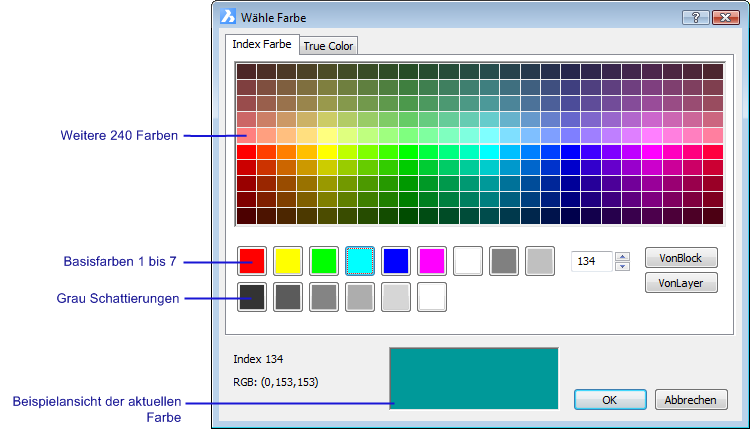
Task: Click the VonBlock button
Action: click(681, 258)
